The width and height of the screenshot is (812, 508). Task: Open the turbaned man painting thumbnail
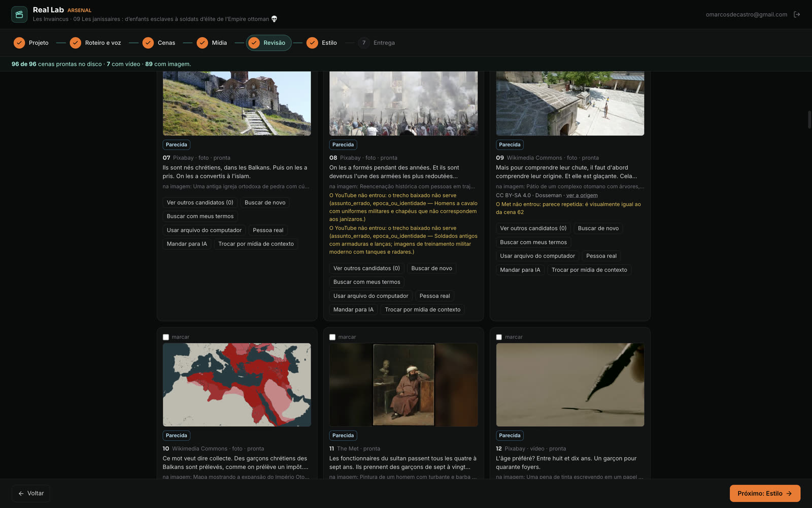403,385
